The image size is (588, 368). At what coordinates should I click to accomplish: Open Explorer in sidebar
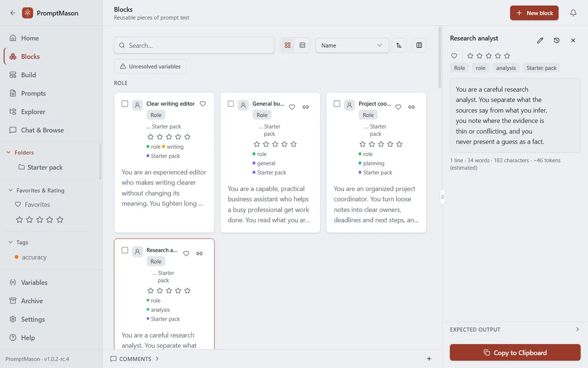[51, 112]
